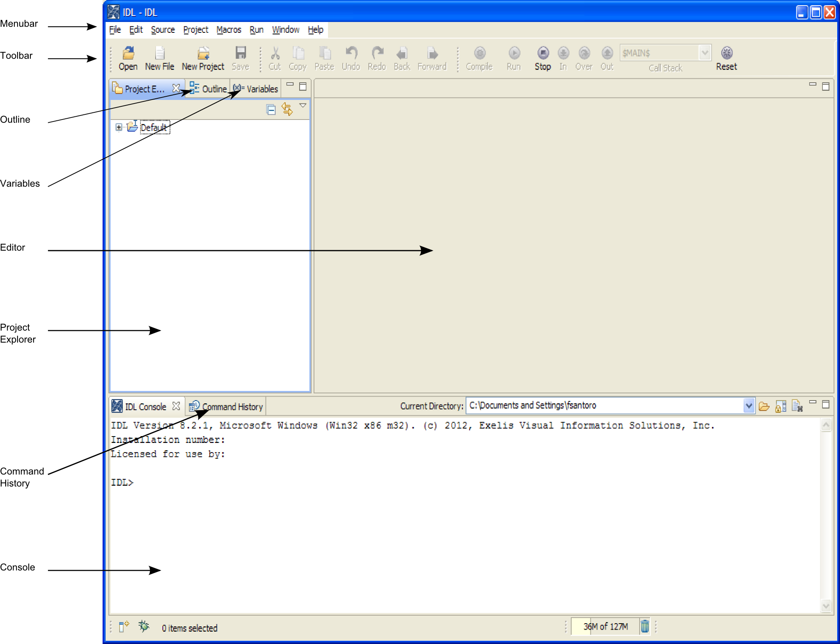Minimize the Project Explorer panel
This screenshot has height=644, width=840.
(290, 84)
